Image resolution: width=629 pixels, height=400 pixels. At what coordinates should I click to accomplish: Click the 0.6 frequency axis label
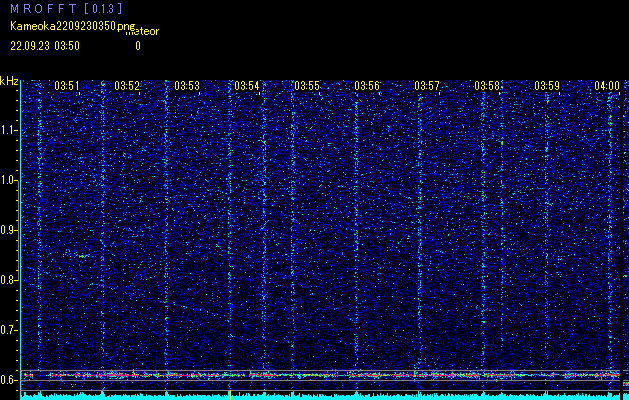9,380
